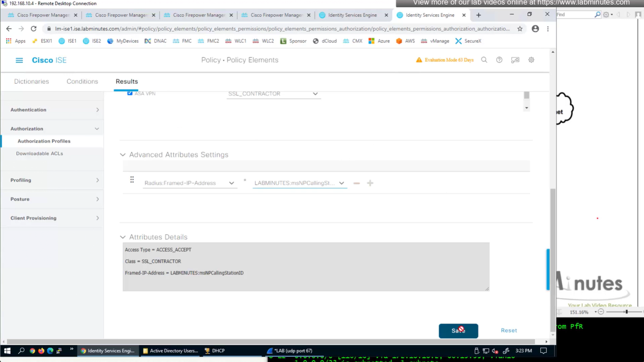Open the Cisco ISE hamburger menu
The image size is (644, 362).
pos(19,60)
